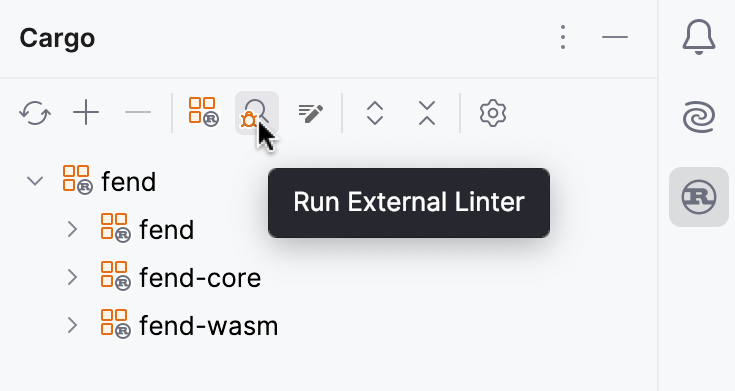The width and height of the screenshot is (735, 391).
Task: Toggle the Rust Cargo tool window button
Action: point(698,197)
